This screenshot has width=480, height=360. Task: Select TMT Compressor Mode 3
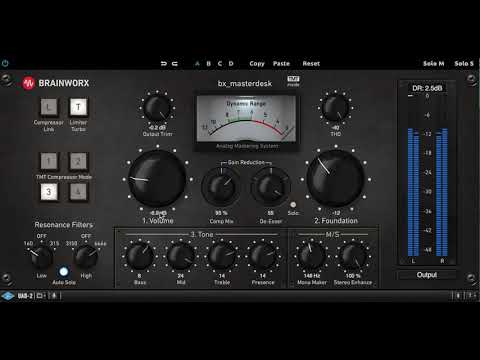(x=49, y=192)
